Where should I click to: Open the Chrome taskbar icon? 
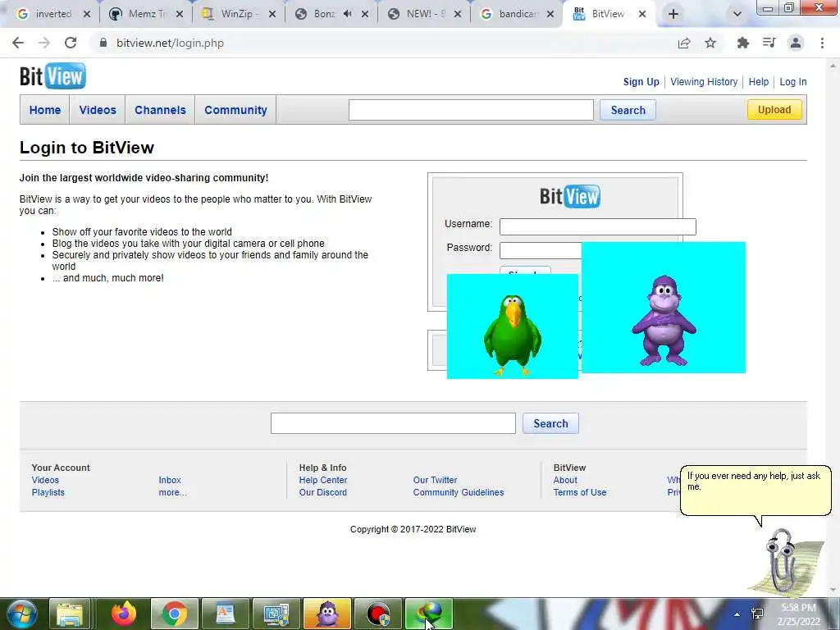tap(175, 614)
